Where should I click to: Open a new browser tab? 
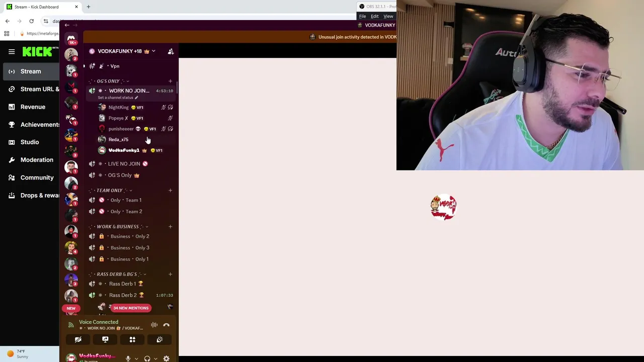88,7
